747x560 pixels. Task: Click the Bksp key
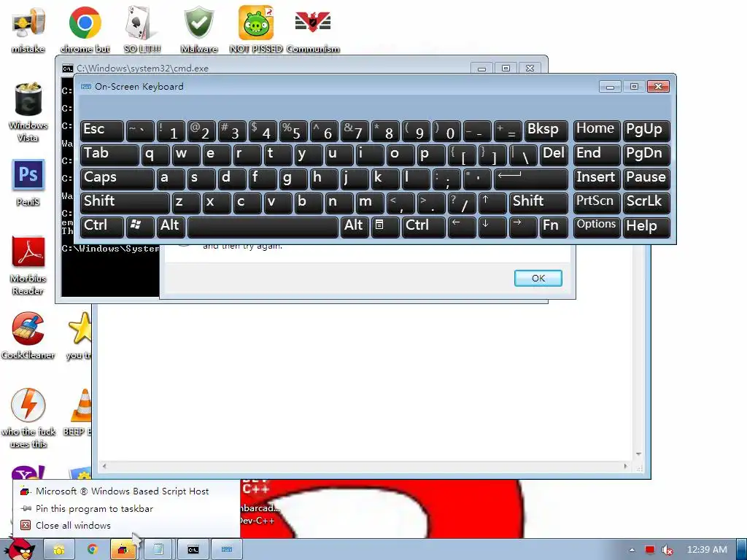point(546,131)
